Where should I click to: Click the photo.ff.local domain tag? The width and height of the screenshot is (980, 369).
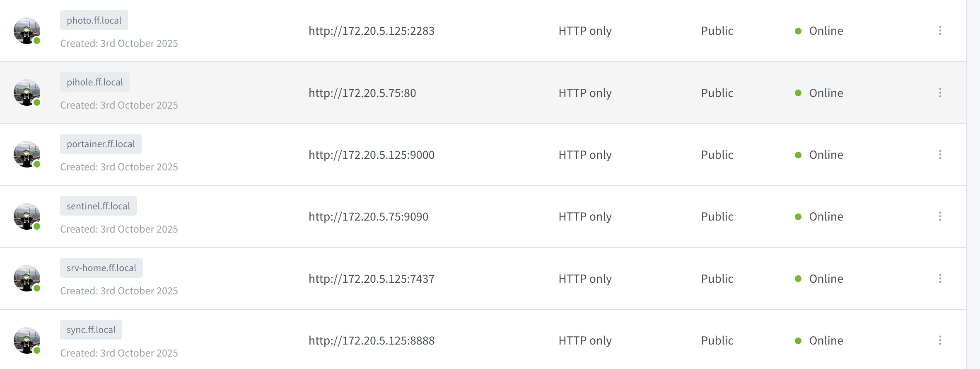pos(94,20)
